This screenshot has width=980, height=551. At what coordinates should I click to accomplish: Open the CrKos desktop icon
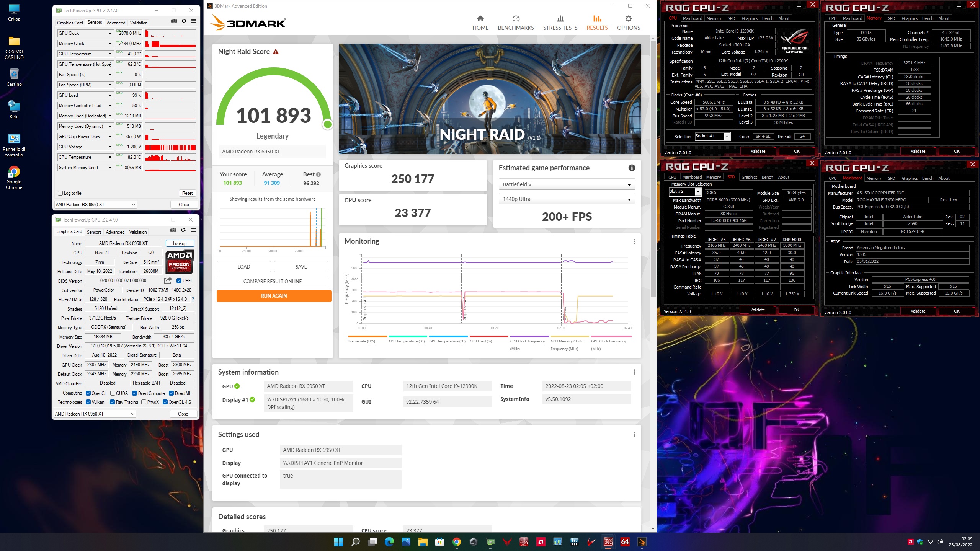point(14,12)
